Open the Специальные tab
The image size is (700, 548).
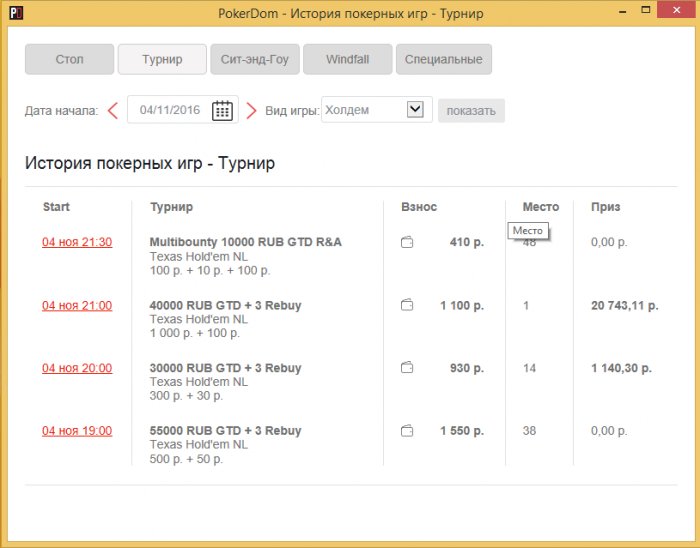[443, 59]
